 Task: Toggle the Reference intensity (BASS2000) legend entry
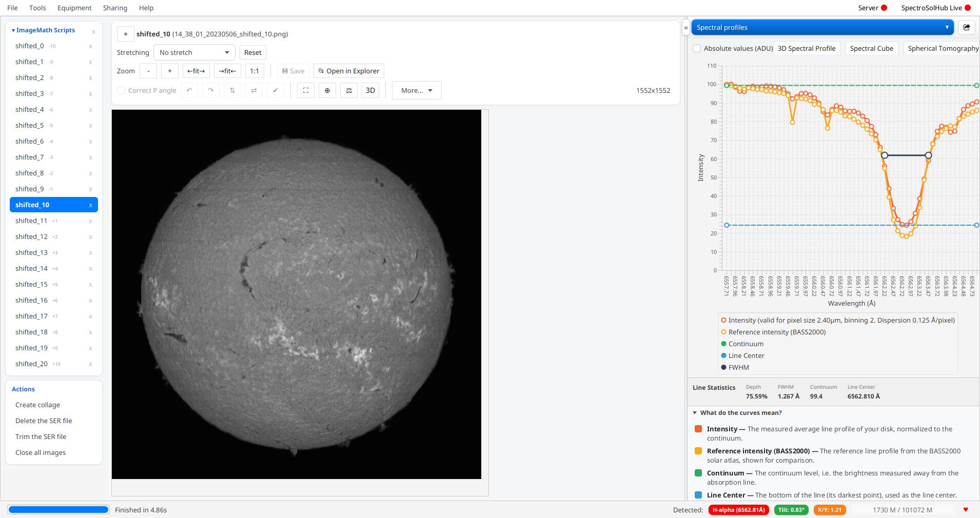click(x=774, y=332)
